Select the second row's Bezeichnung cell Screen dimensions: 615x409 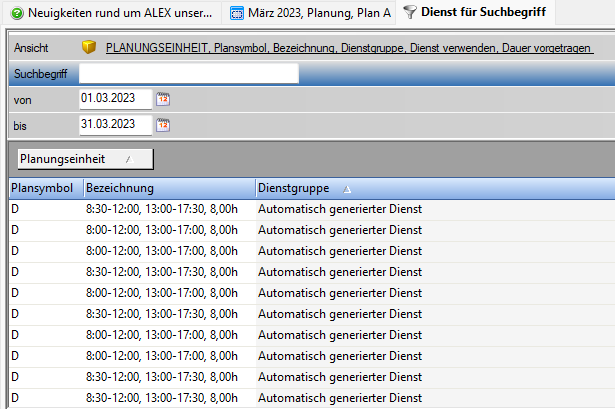pyautogui.click(x=161, y=230)
